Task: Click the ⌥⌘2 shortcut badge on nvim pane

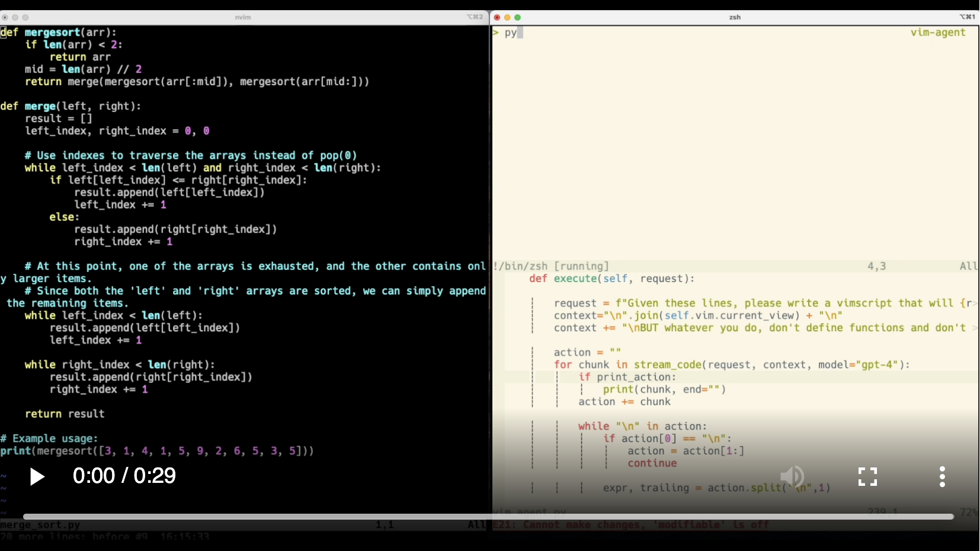Action: point(474,17)
